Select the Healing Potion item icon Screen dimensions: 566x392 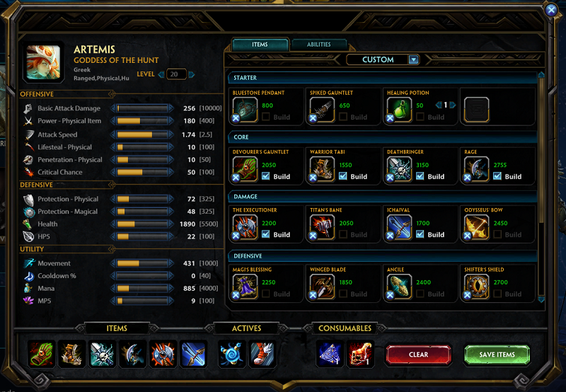click(399, 110)
